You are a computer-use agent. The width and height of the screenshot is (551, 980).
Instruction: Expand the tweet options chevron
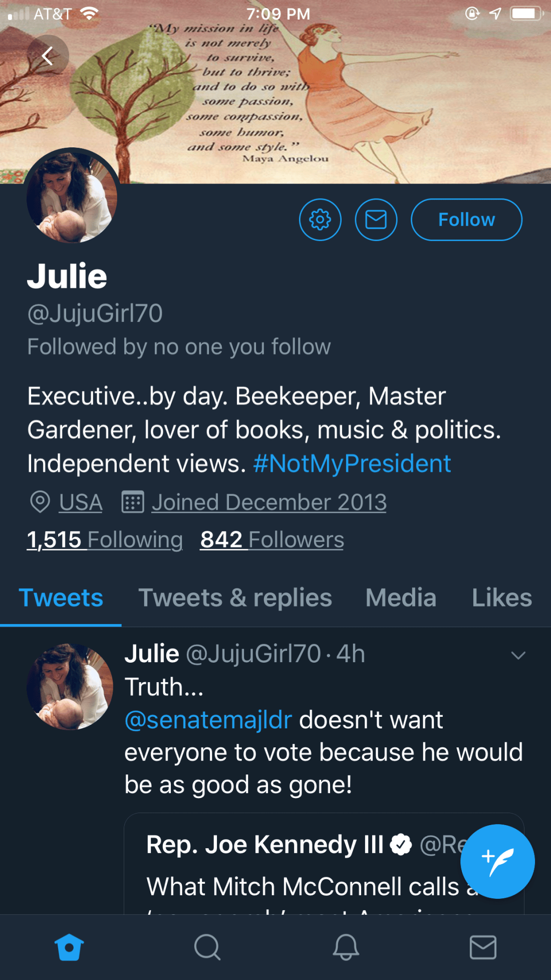tap(518, 655)
